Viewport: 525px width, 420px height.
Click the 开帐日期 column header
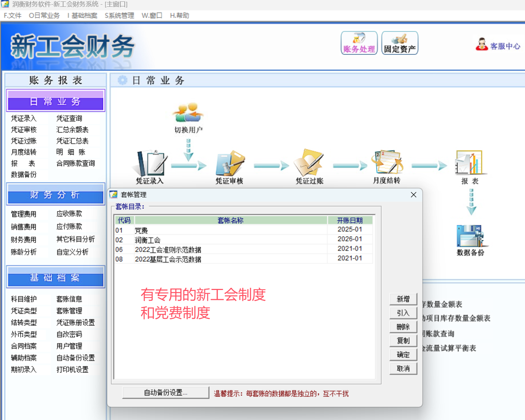tap(350, 221)
